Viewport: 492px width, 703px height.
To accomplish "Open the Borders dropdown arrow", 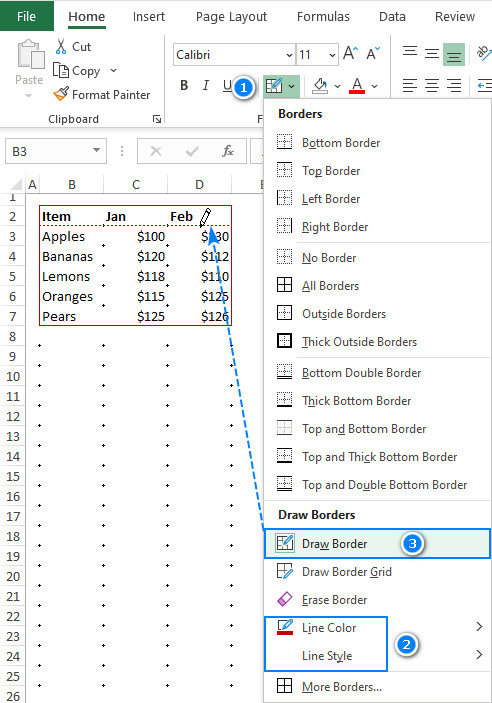I will pos(292,86).
